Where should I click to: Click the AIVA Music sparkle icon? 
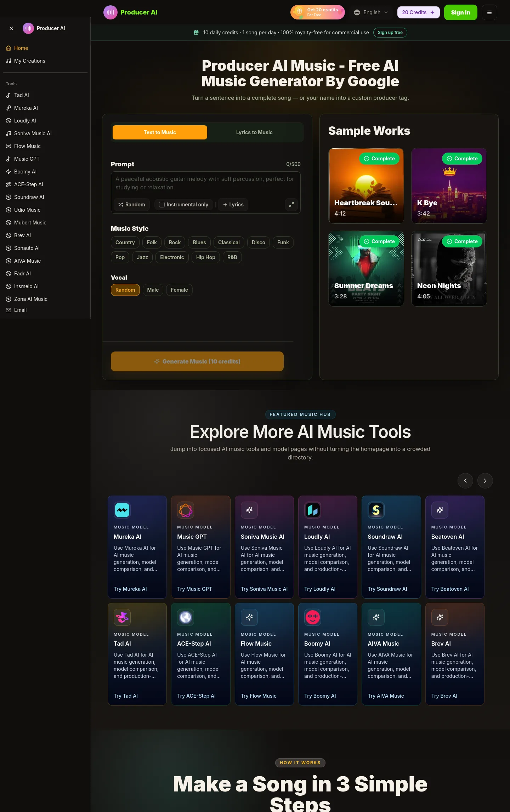point(376,617)
